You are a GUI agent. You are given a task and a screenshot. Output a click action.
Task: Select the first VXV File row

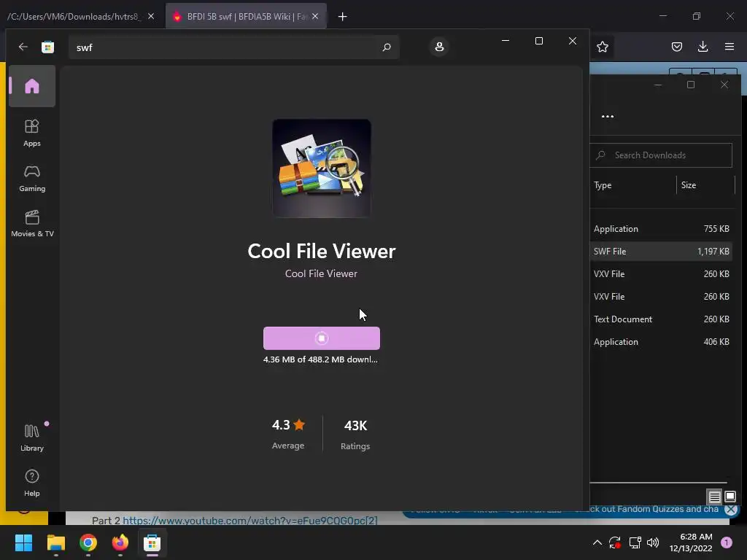point(661,274)
